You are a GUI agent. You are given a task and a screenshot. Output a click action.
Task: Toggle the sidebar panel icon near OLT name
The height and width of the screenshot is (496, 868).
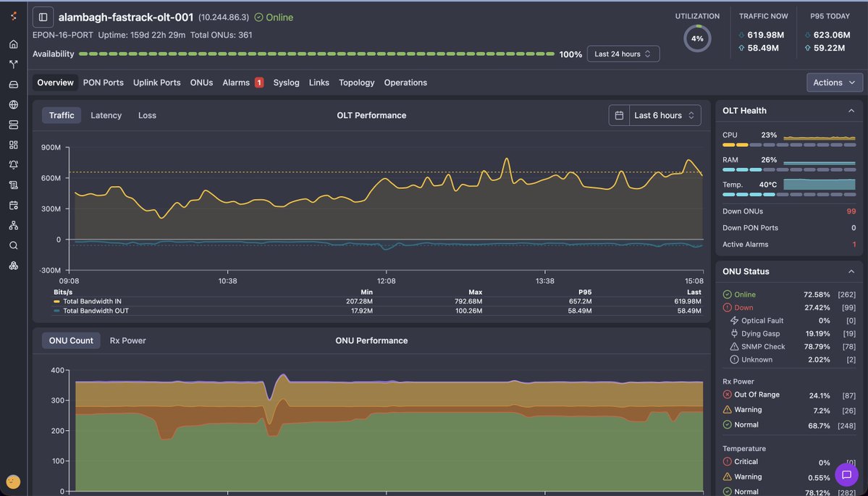tap(43, 17)
